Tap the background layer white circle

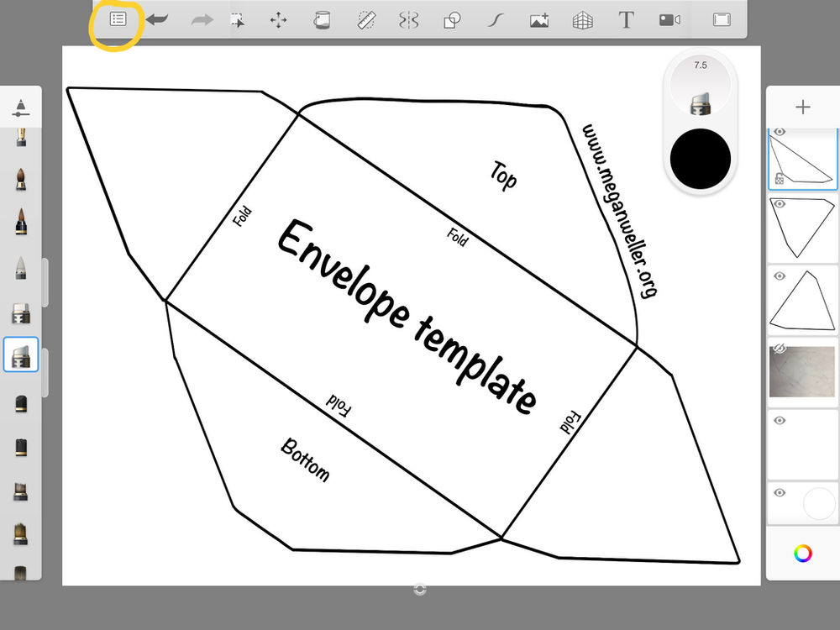point(819,503)
